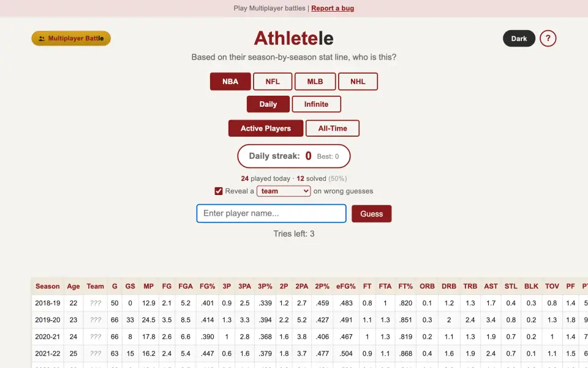Select the NBA league tab
The image size is (588, 368).
[230, 82]
